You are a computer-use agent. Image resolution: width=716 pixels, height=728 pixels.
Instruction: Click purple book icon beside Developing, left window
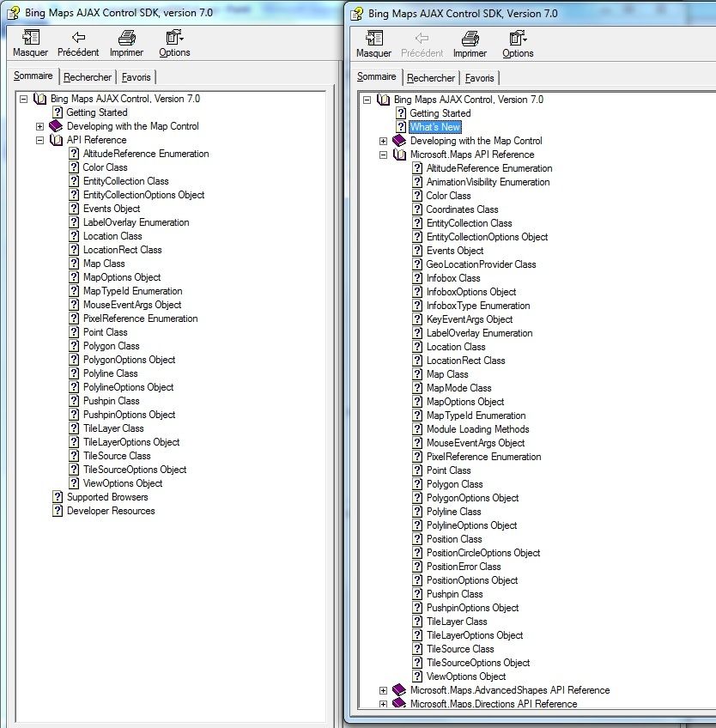[x=56, y=126]
